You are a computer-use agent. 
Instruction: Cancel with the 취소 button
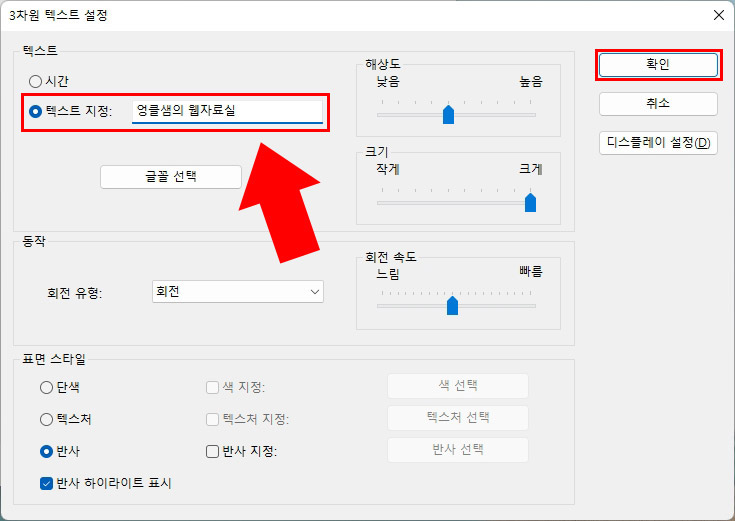658,104
